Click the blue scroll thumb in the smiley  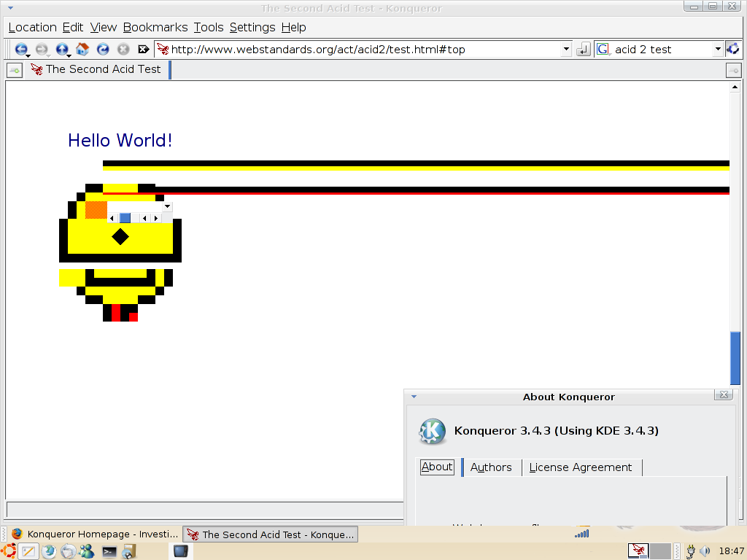pos(125,218)
